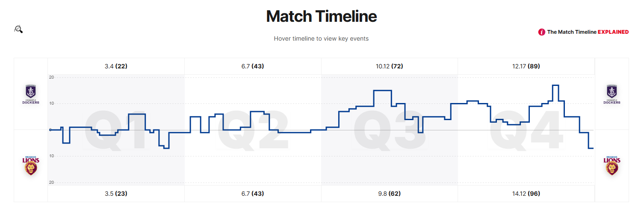Click the Match Timeline heading

322,16
